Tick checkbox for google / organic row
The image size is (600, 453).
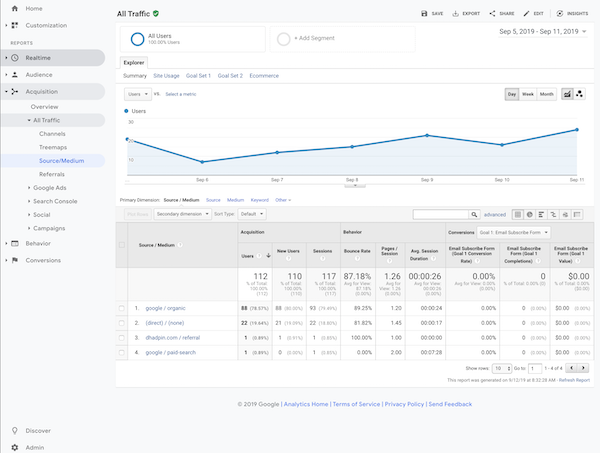pyautogui.click(x=122, y=308)
